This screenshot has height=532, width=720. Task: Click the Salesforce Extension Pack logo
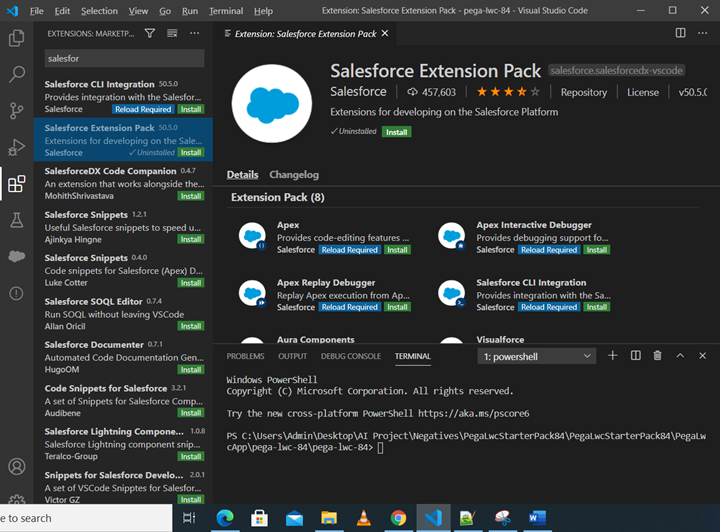(272, 103)
